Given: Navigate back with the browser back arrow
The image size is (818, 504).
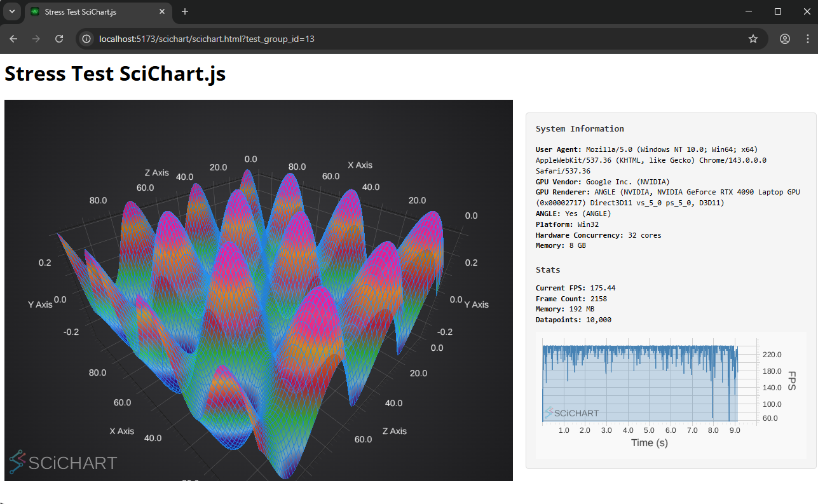Looking at the screenshot, I should [x=13, y=39].
